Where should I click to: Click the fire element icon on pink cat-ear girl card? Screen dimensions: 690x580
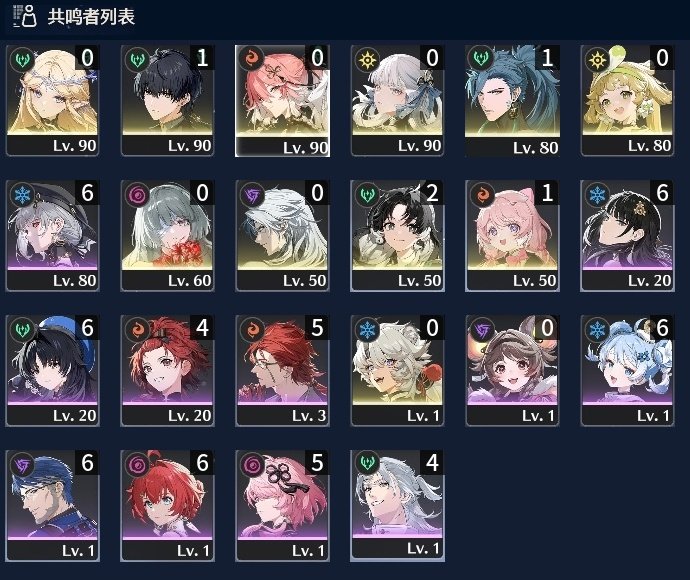coord(482,194)
